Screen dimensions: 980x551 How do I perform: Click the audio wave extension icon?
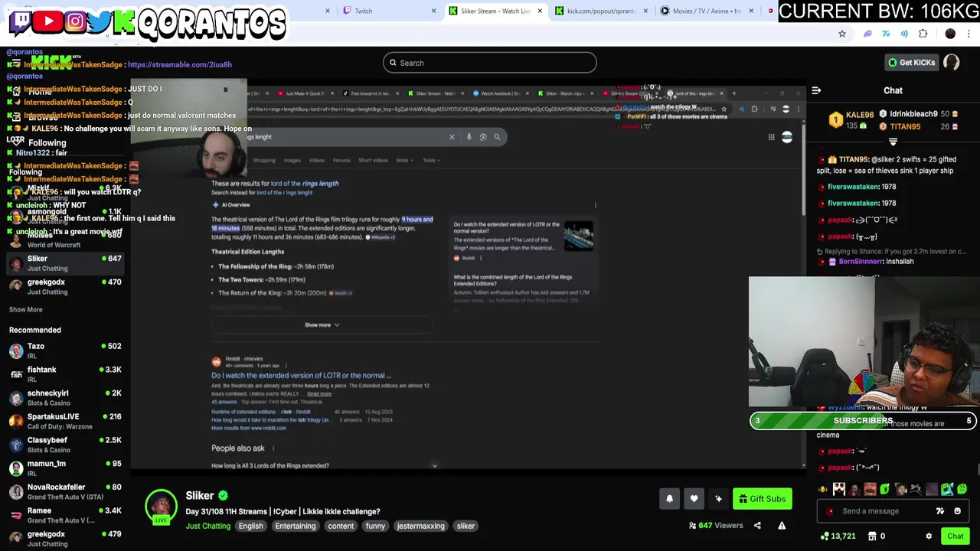904,34
